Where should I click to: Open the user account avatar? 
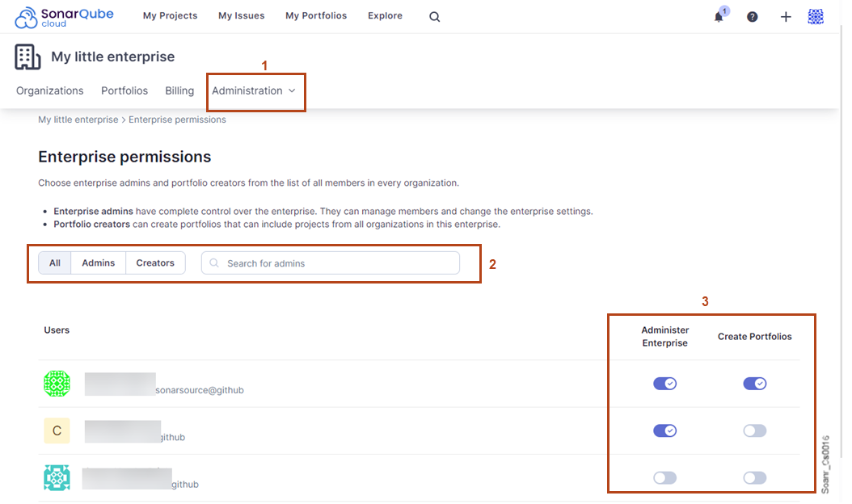pyautogui.click(x=816, y=17)
